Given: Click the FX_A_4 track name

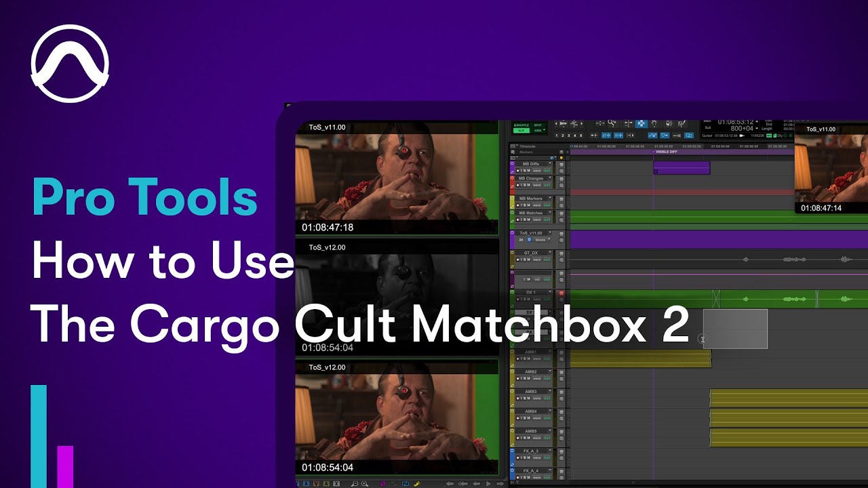Looking at the screenshot, I should [531, 471].
